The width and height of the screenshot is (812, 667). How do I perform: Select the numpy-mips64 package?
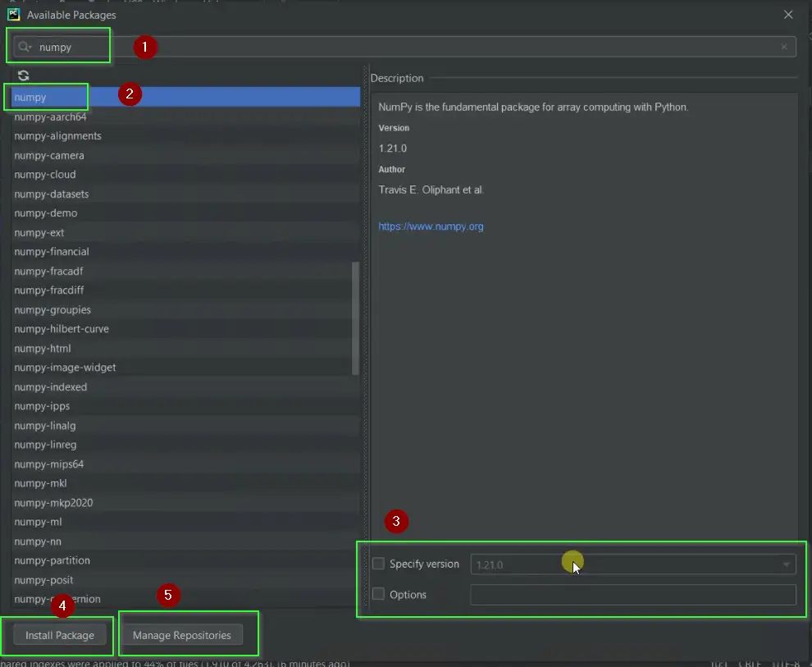[x=185, y=464]
